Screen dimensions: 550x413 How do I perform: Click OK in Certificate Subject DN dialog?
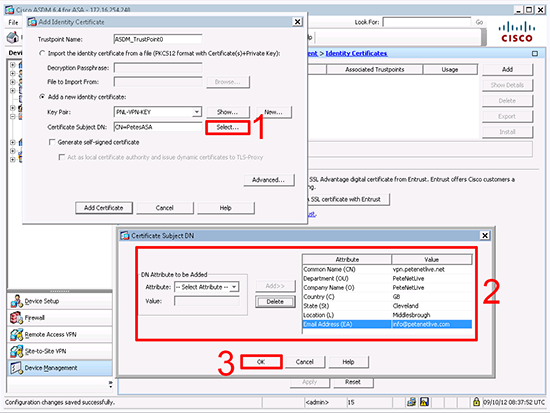(261, 362)
